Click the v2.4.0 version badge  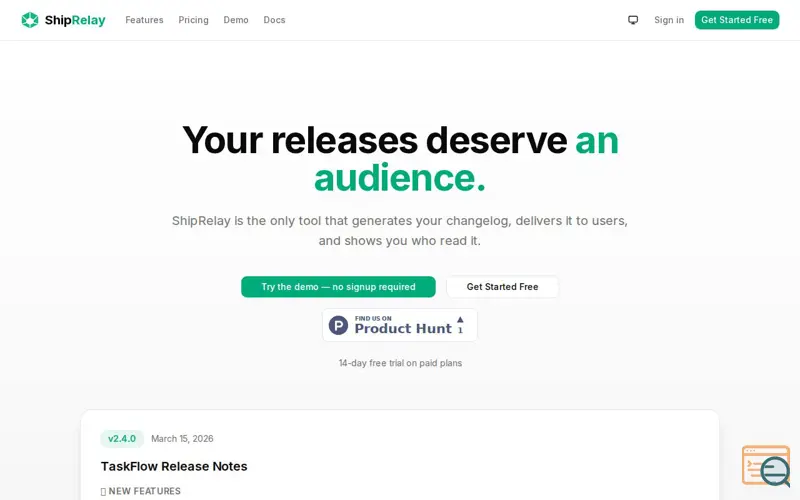tap(122, 439)
